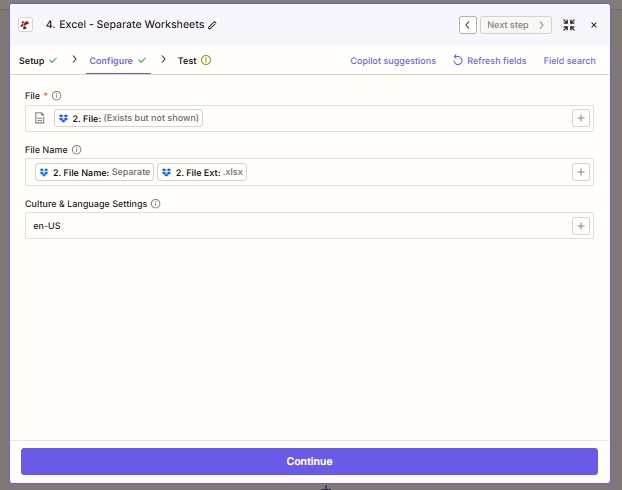
Task: Click the 'Culture & Language Settings' label
Action: tap(86, 204)
